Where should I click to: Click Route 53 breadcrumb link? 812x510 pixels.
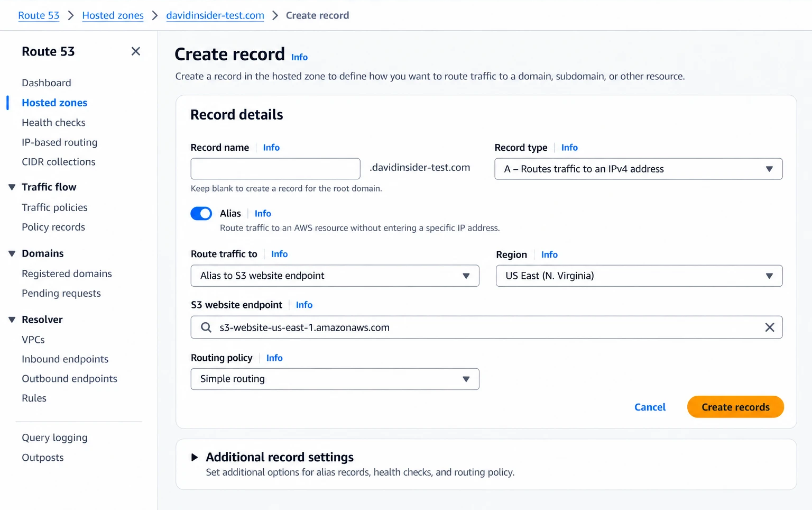[x=39, y=15]
